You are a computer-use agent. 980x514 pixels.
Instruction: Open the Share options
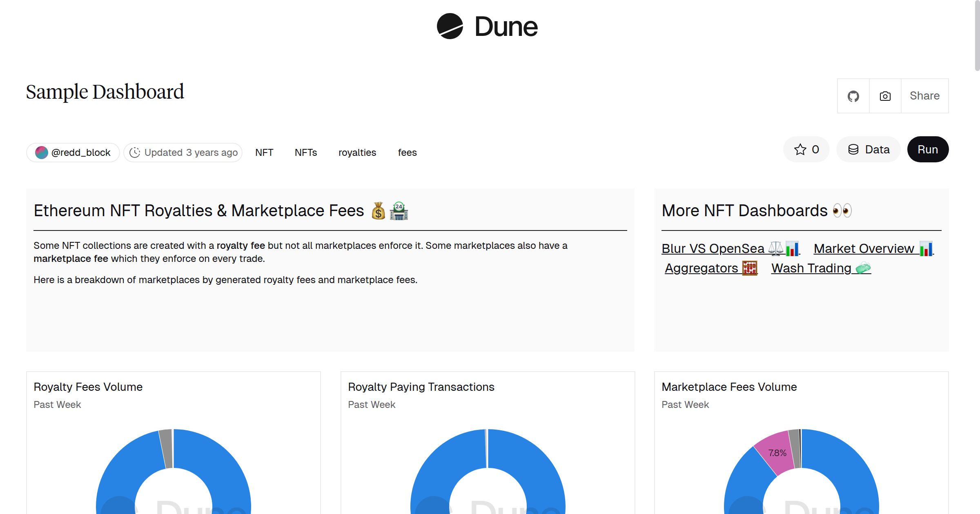(x=924, y=95)
